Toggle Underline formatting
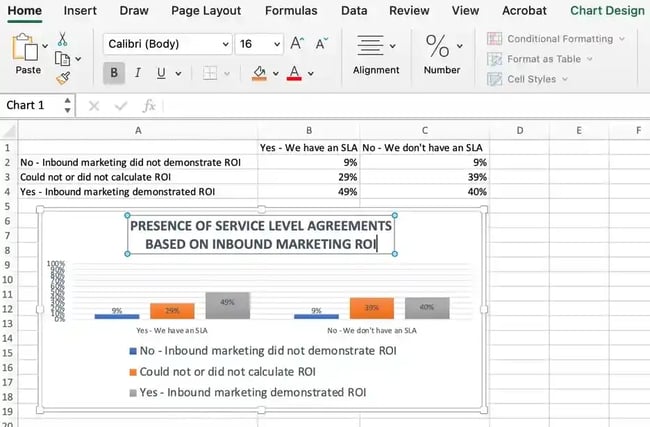This screenshot has width=650, height=427. [x=161, y=73]
